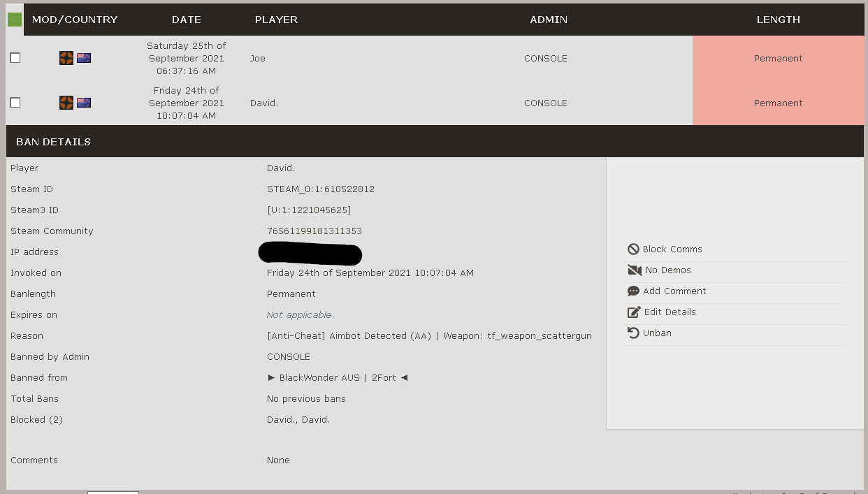
Task: Select player name David. in the ban list
Action: coord(264,103)
